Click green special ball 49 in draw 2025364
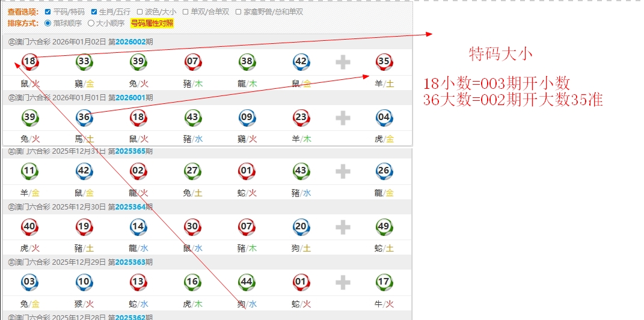 [x=384, y=227]
